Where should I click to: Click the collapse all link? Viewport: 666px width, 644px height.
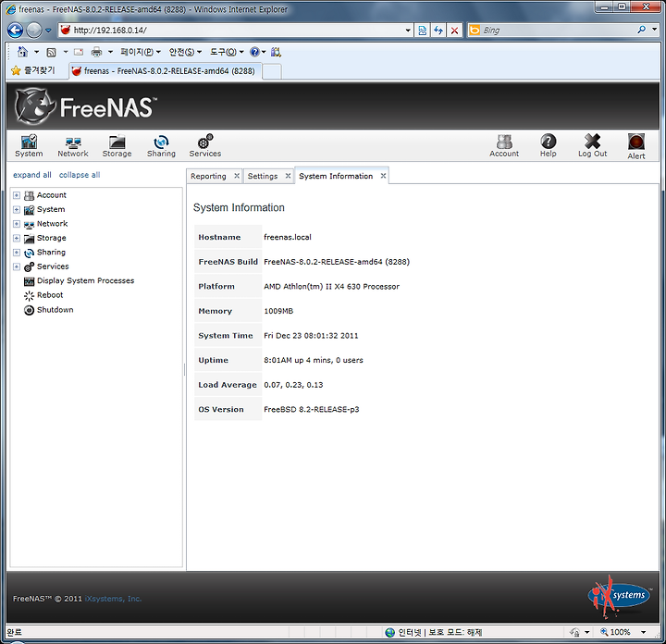click(80, 175)
